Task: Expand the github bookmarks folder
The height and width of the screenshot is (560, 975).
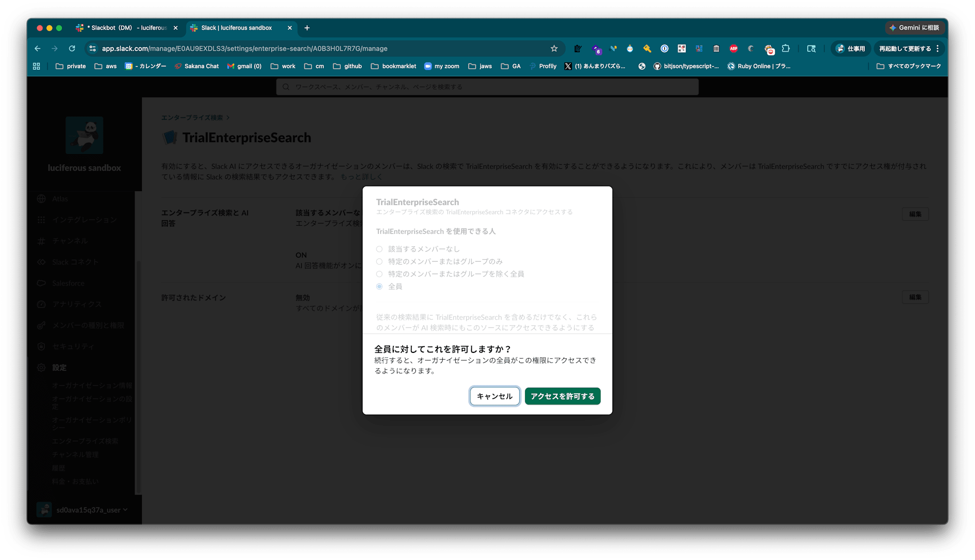Action: (x=347, y=66)
